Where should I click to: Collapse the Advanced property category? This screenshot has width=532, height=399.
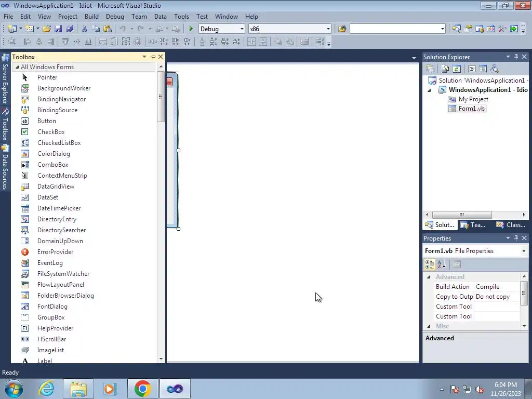(429, 277)
